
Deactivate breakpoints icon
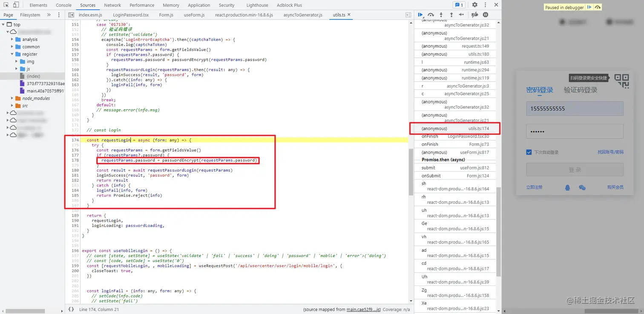(475, 15)
